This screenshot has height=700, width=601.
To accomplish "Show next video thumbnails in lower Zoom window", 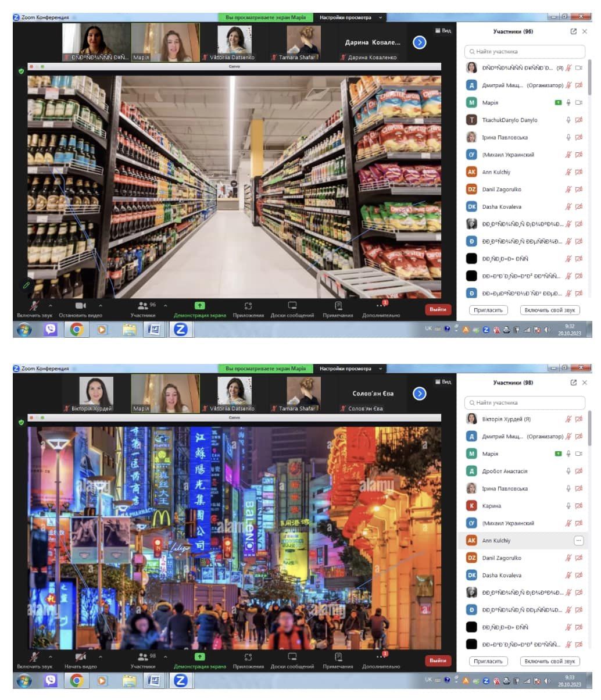I will tap(420, 394).
